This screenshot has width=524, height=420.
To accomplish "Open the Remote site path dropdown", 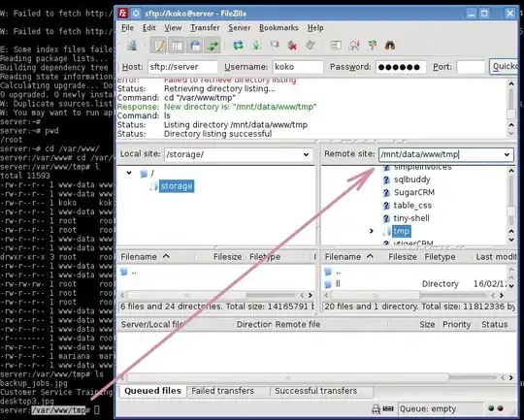I will click(507, 154).
